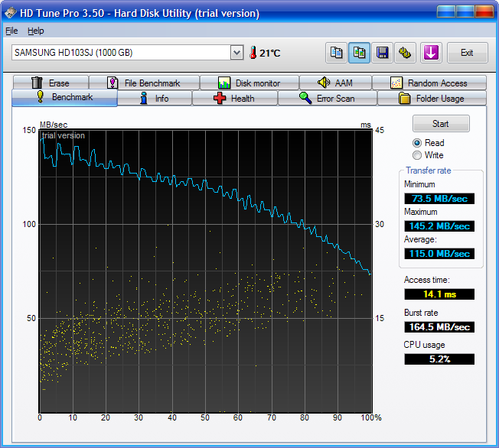This screenshot has width=499, height=448.
Task: Open the File menu
Action: pyautogui.click(x=11, y=31)
